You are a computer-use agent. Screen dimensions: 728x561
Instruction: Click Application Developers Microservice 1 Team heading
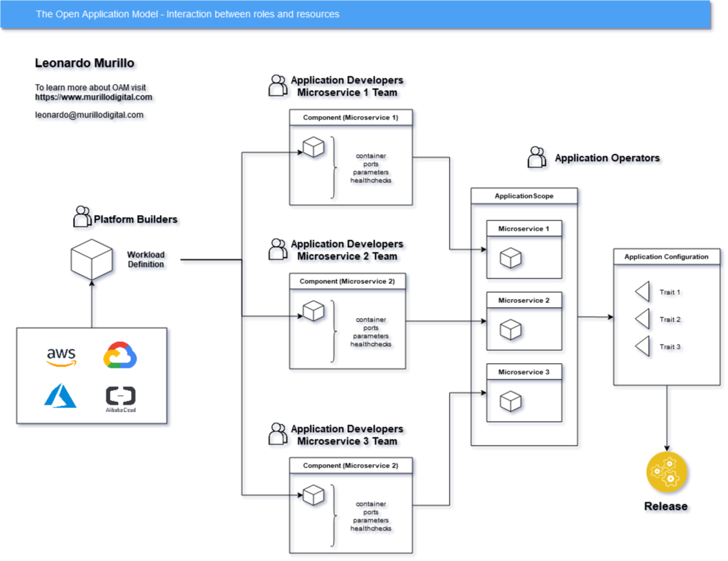coord(347,87)
